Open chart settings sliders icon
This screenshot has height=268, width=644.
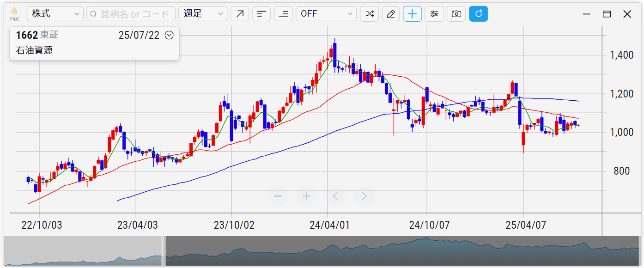coord(434,14)
